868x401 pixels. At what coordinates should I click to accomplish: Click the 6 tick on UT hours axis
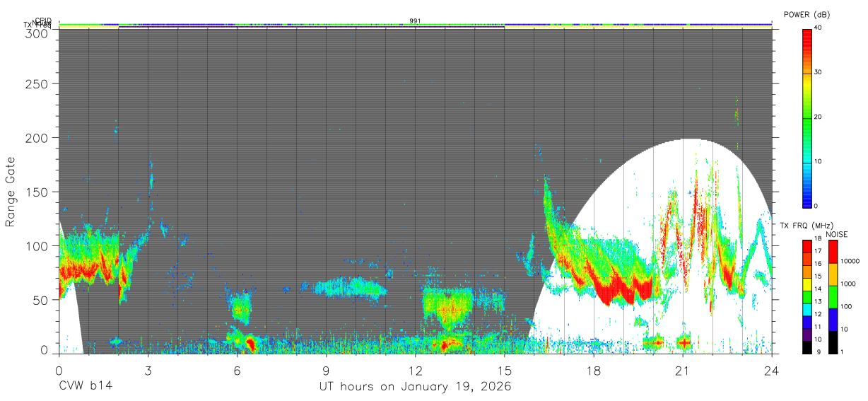click(237, 369)
